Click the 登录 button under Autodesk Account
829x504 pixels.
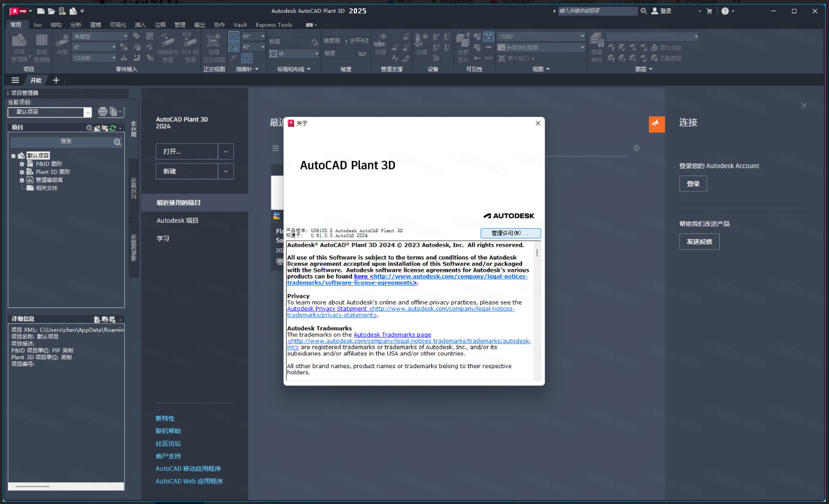pyautogui.click(x=693, y=184)
